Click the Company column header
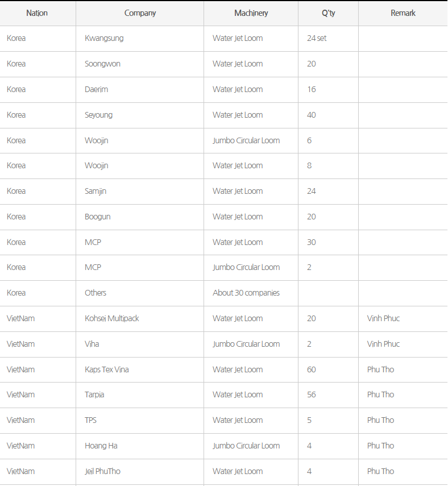The image size is (448, 486). (140, 13)
